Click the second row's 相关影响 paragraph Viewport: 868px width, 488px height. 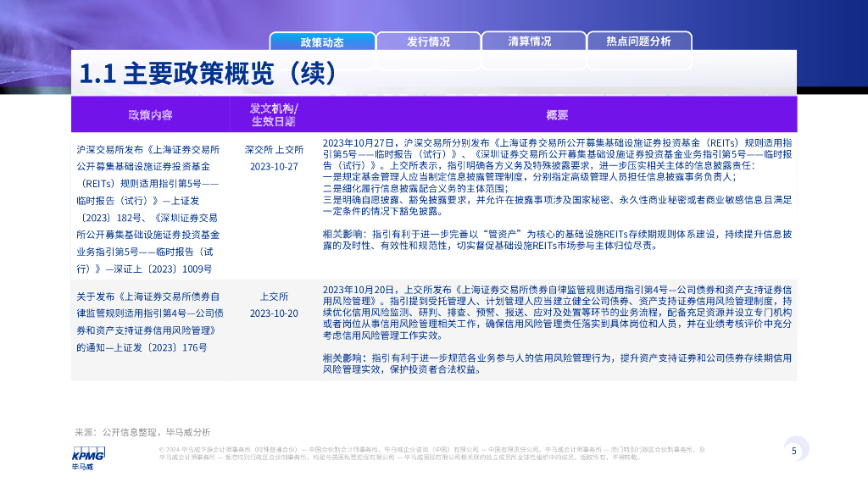coord(557,364)
